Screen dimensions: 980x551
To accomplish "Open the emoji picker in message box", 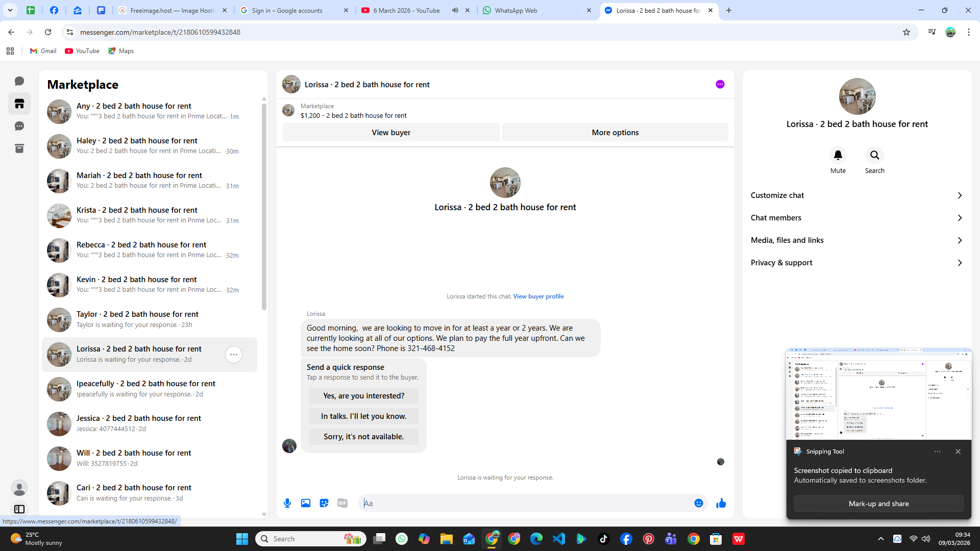I will tap(699, 503).
